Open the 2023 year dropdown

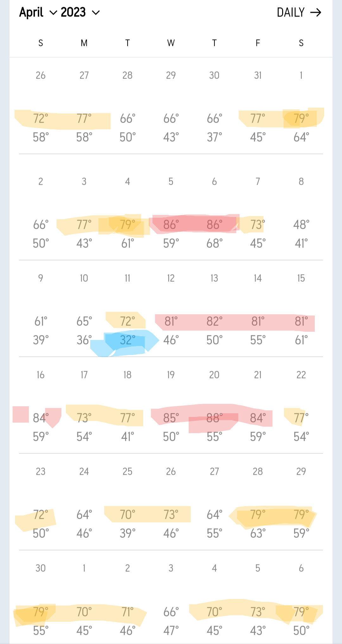73,13
